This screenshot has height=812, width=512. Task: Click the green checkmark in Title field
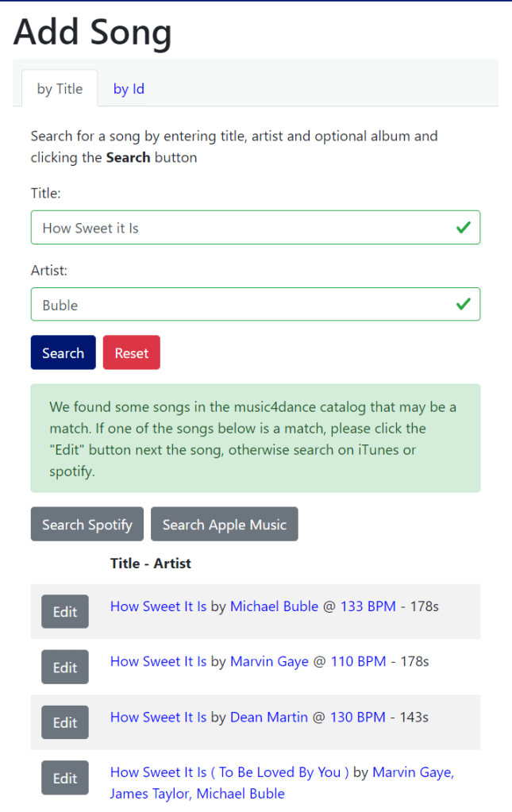(x=463, y=228)
